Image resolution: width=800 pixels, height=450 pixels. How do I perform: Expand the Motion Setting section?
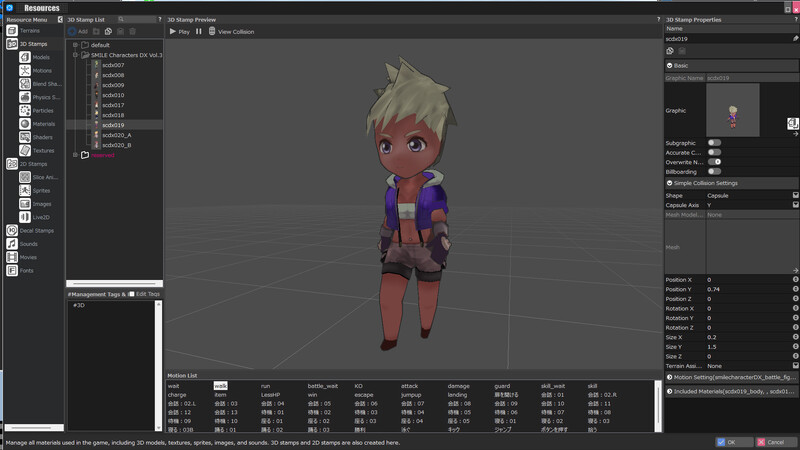tap(669, 377)
